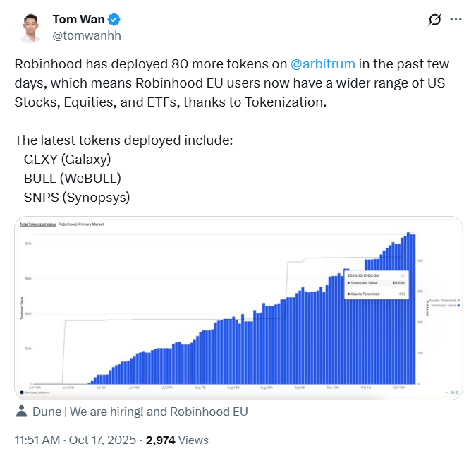Click the SNPS (Synopsys) line of tweet text

72,198
